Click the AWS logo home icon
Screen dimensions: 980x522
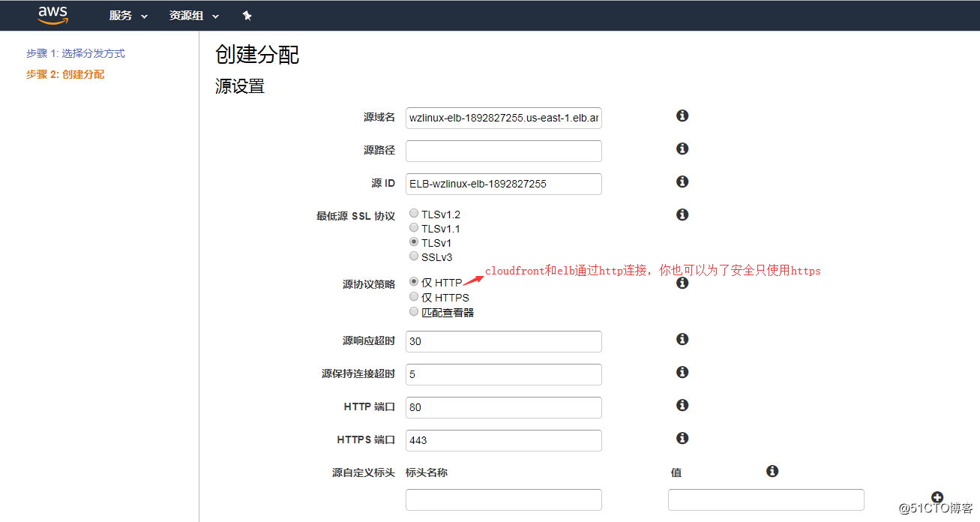pos(52,14)
